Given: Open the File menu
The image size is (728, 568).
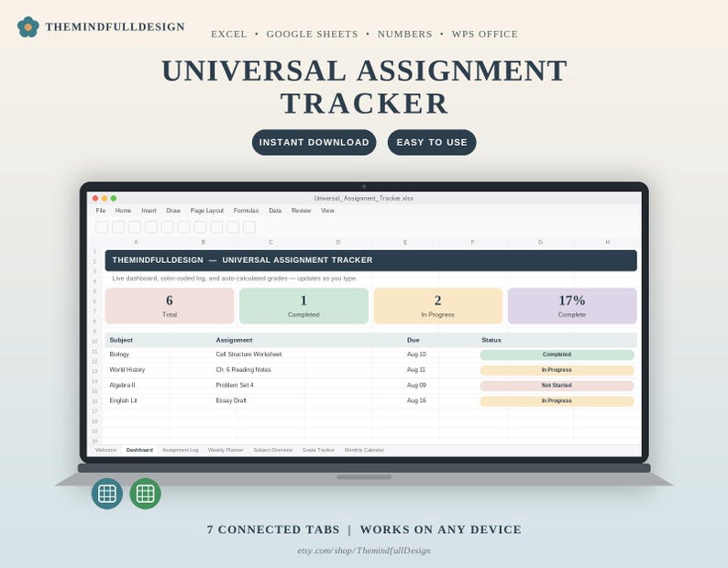Looking at the screenshot, I should coord(101,211).
